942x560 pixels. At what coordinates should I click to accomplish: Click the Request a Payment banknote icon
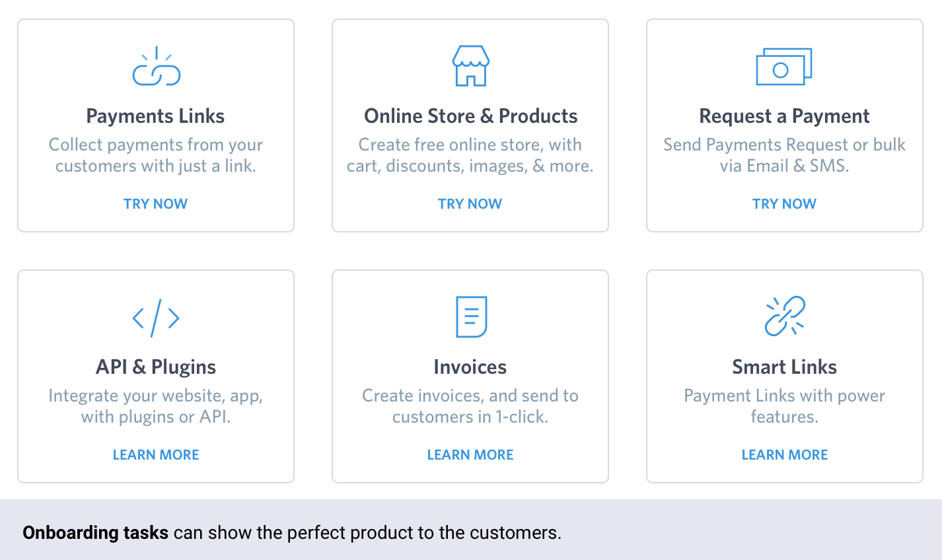click(x=784, y=66)
